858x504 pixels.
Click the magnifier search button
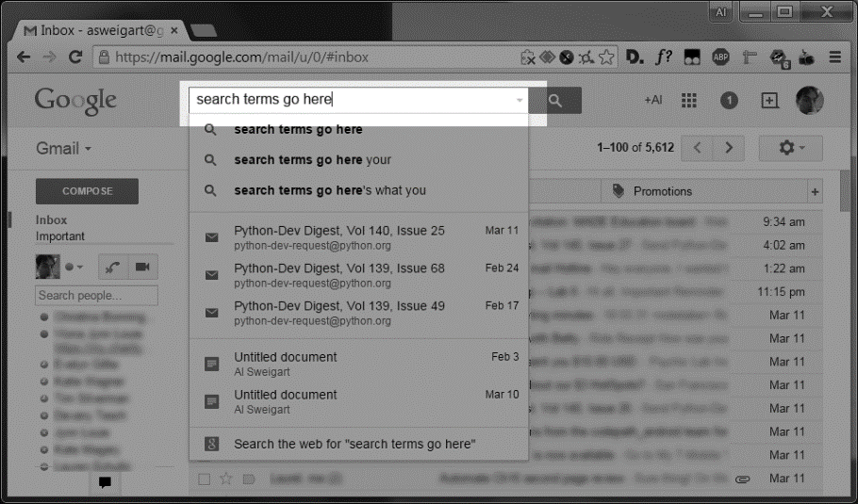[555, 101]
